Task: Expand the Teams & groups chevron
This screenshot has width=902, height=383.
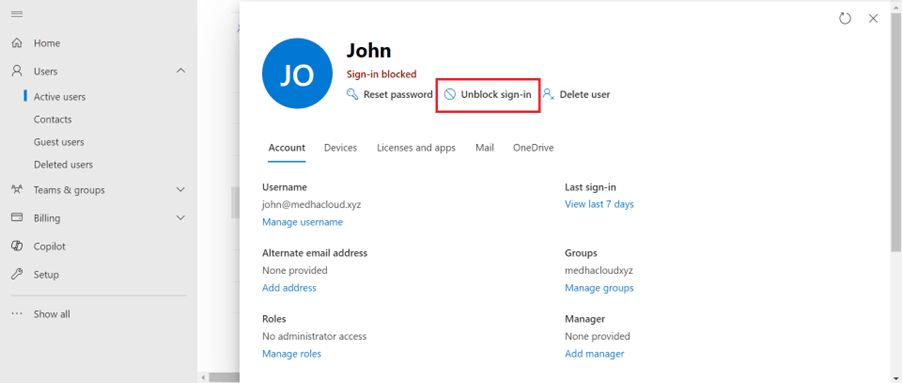Action: (181, 189)
